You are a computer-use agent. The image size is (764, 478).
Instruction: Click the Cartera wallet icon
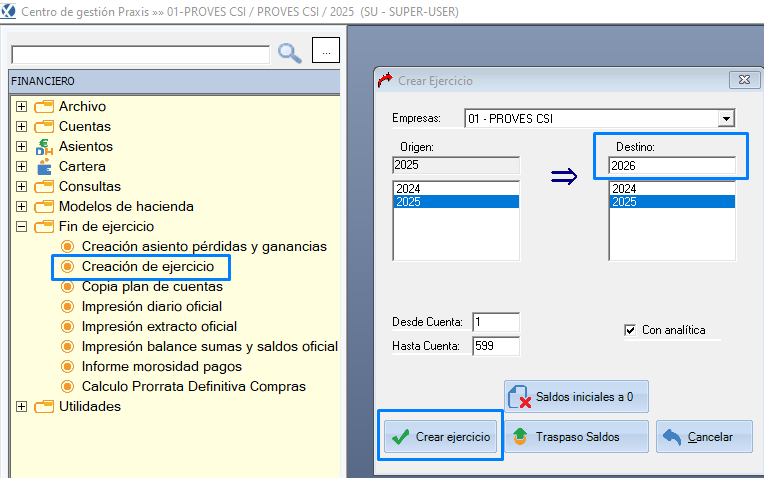click(x=44, y=166)
